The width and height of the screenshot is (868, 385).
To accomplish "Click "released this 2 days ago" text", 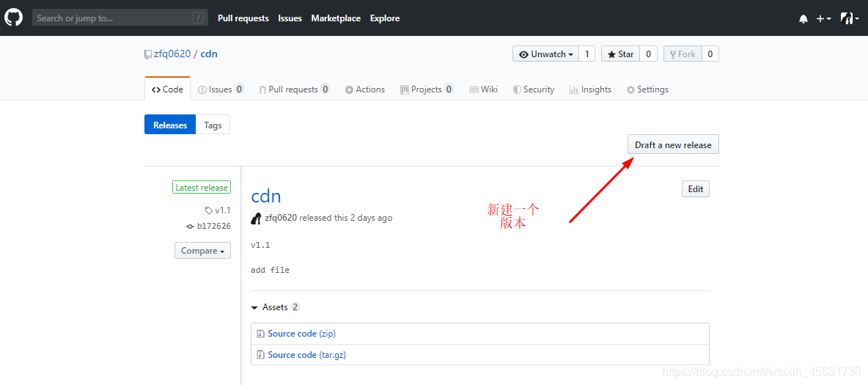I will pyautogui.click(x=346, y=218).
